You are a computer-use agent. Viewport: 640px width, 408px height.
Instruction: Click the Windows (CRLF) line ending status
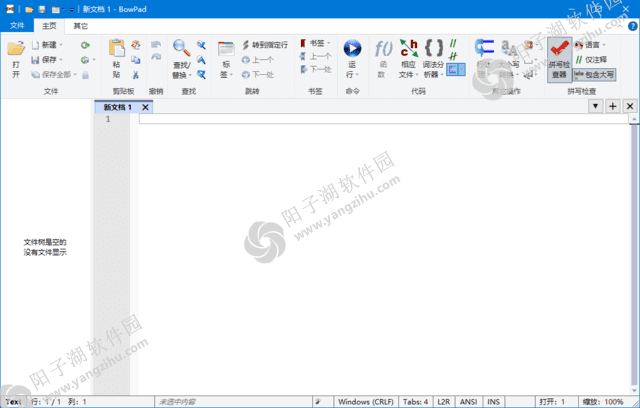(368, 401)
